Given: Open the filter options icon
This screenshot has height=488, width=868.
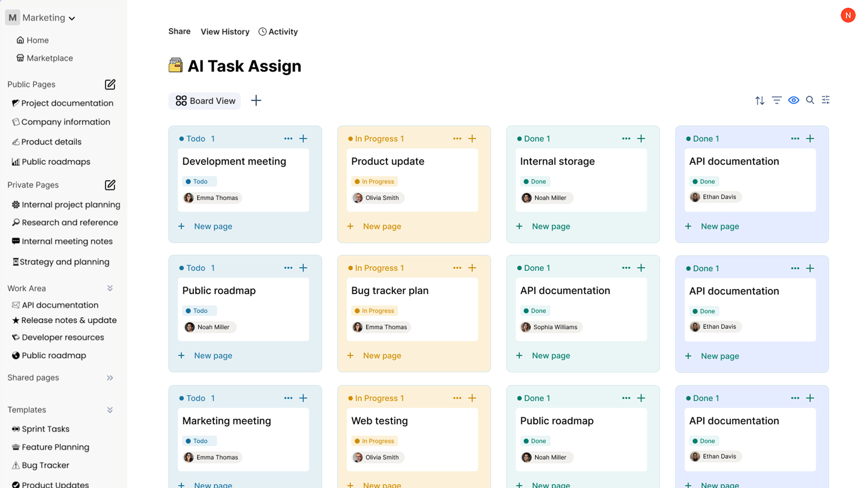Looking at the screenshot, I should [x=777, y=100].
